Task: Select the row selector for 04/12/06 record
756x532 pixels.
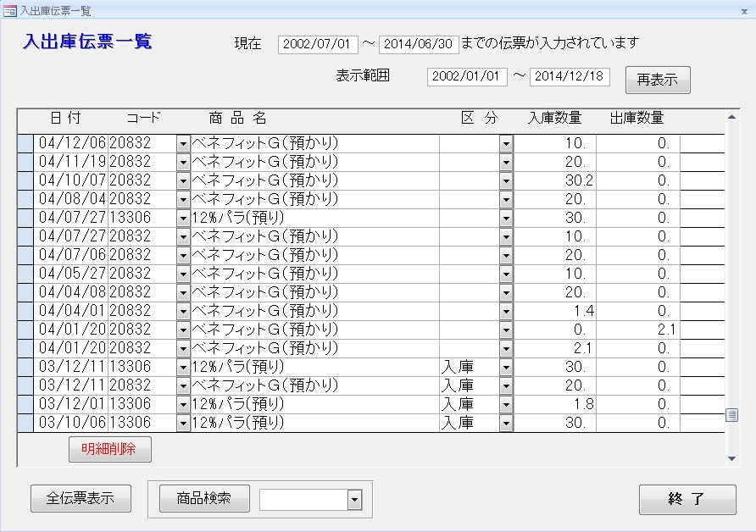Action: tap(25, 143)
